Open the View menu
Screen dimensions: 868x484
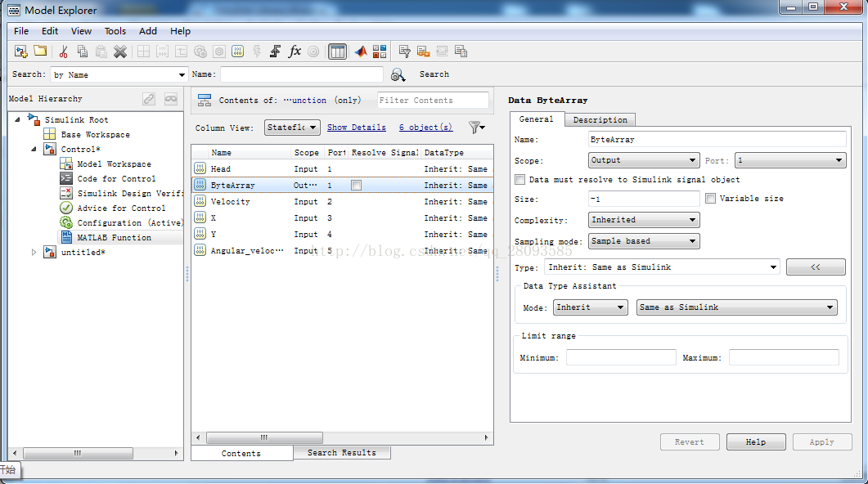(x=81, y=31)
